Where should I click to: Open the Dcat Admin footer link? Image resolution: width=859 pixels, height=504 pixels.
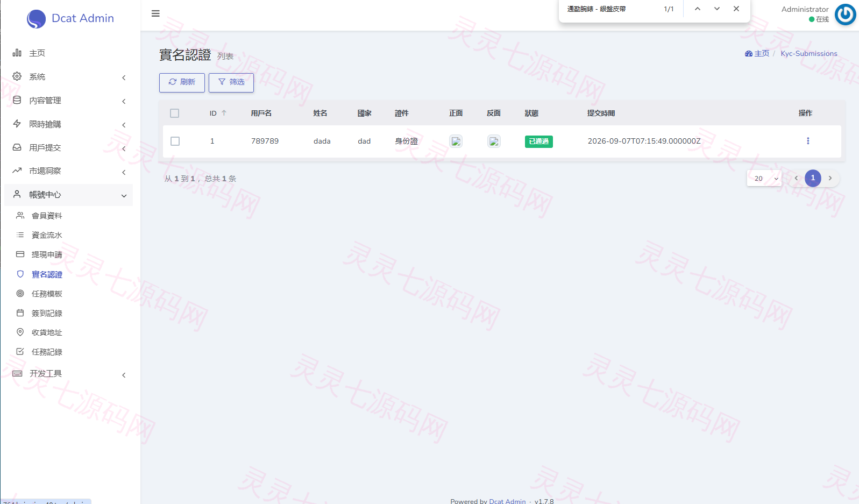coord(507,501)
